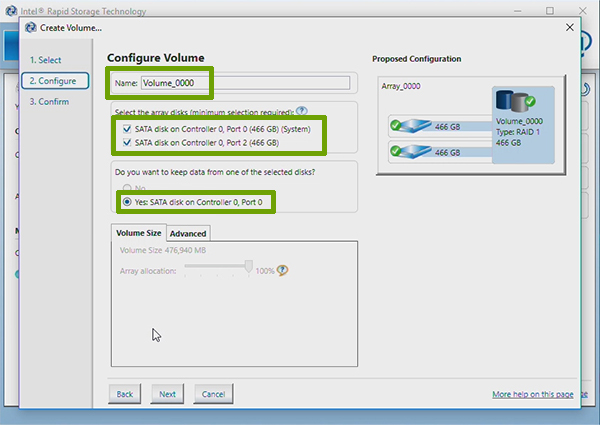Click the Array_0000 label
600x425 pixels.
401,86
